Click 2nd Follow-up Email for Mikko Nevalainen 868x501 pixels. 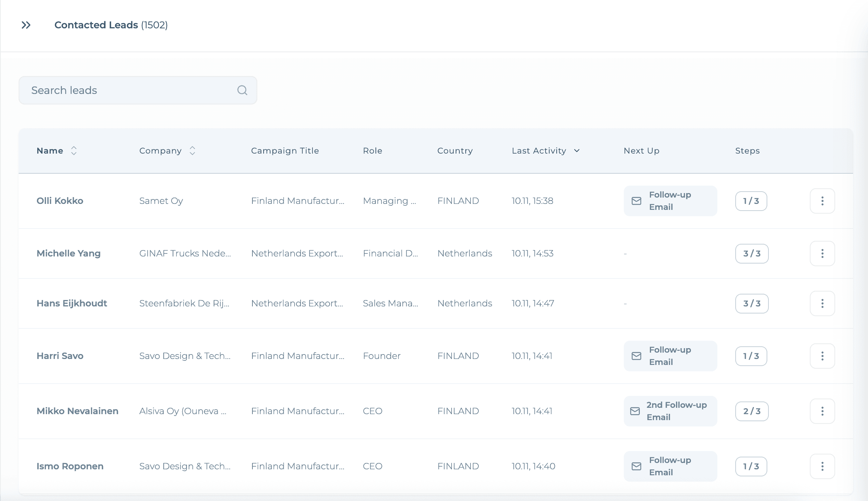tap(670, 411)
